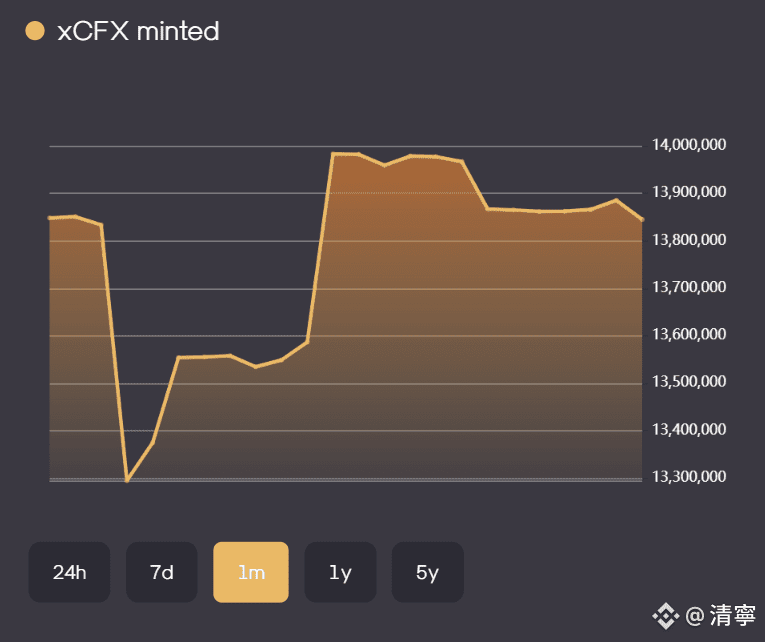The height and width of the screenshot is (642, 765).
Task: Open the @清寧 author handle
Action: pos(720,615)
